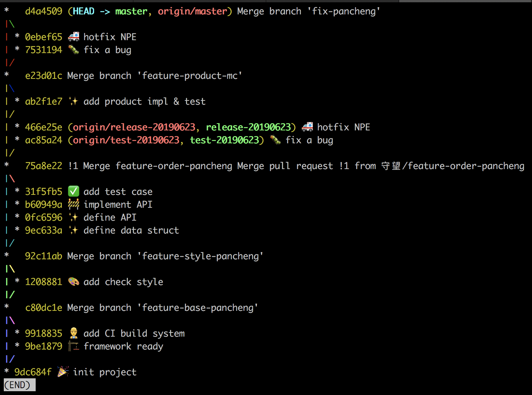This screenshot has width=532, height=395.
Task: Click "fix a bug" message on commit 7531194
Action: click(x=107, y=50)
